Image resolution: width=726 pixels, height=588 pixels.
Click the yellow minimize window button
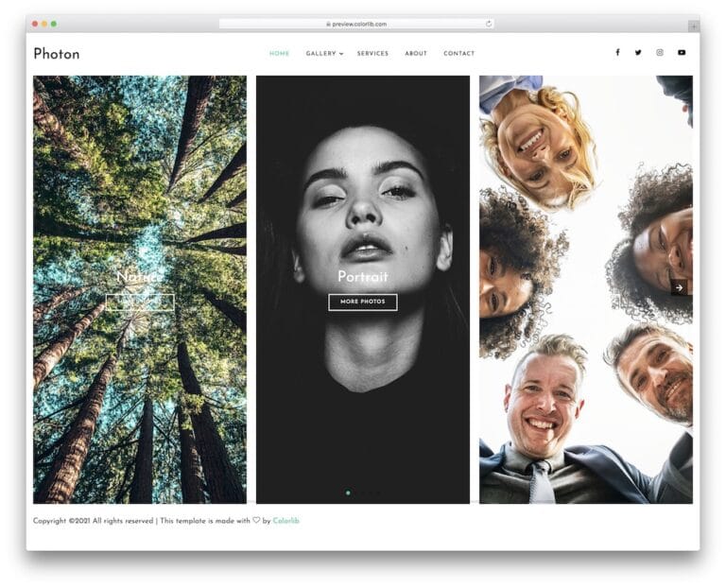tap(44, 24)
